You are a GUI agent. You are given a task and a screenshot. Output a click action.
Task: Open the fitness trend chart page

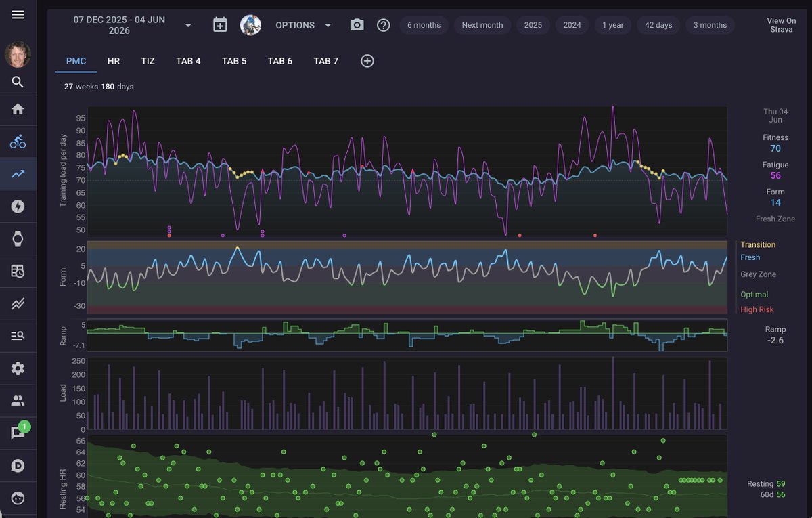[18, 174]
